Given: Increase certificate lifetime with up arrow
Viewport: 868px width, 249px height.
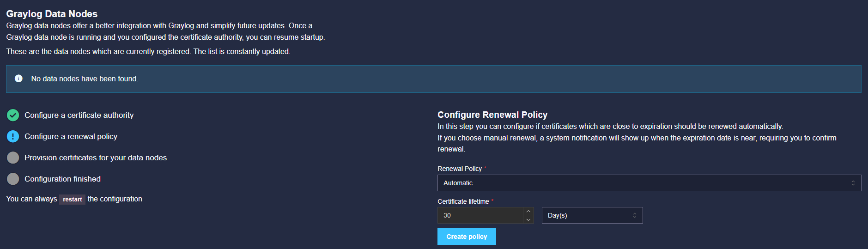Looking at the screenshot, I should coord(528,211).
